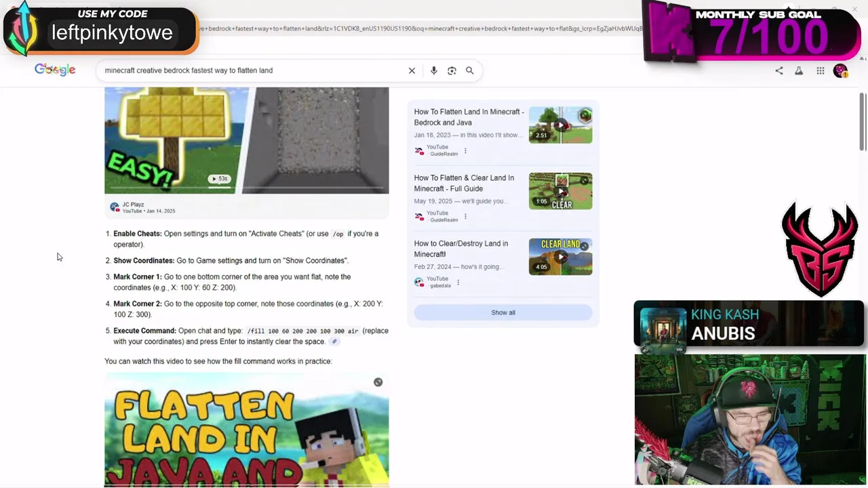Click the EASY! video thumbnail by JC Playz
The image size is (868, 488).
[247, 140]
